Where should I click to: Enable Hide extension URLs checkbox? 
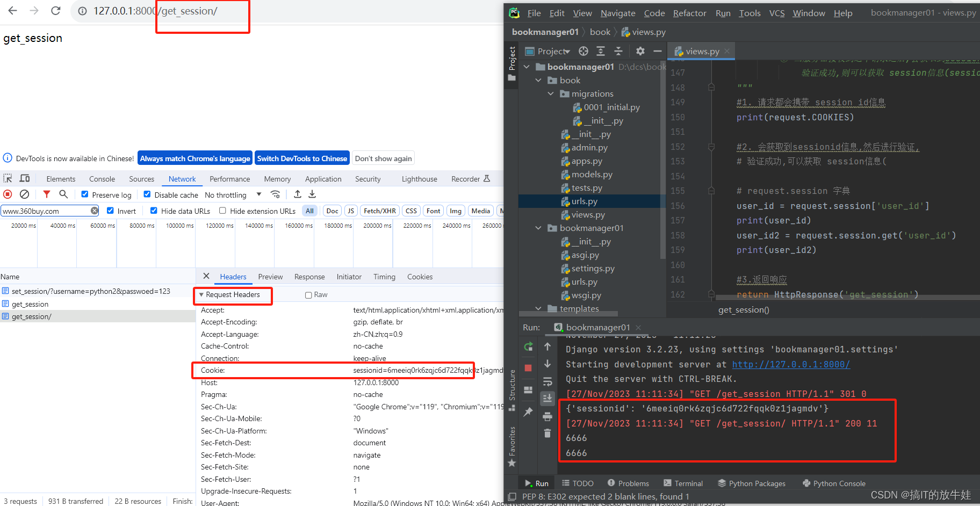pyautogui.click(x=222, y=211)
